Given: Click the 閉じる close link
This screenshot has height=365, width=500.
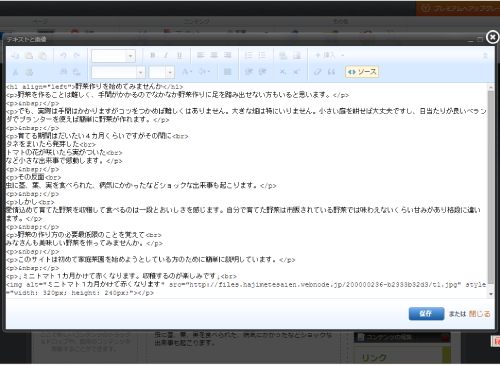Looking at the screenshot, I should point(479,314).
